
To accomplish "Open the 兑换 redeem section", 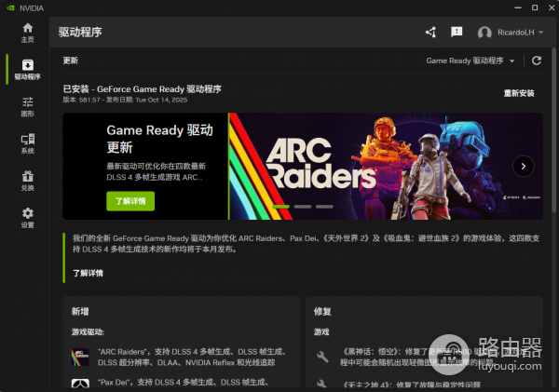I will 27,180.
